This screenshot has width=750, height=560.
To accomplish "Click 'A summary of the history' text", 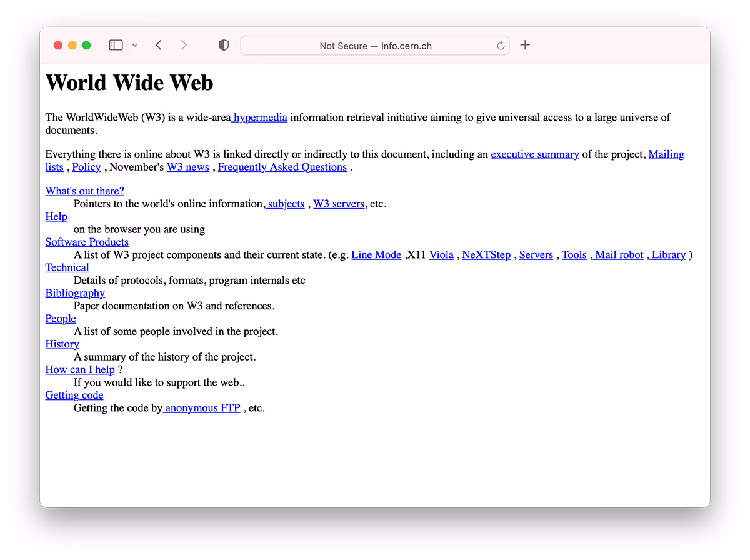I will click(x=165, y=357).
